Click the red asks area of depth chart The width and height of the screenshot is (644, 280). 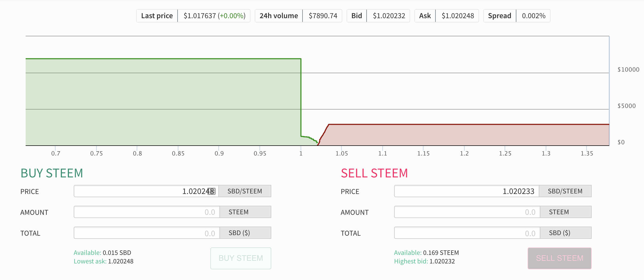click(x=467, y=135)
